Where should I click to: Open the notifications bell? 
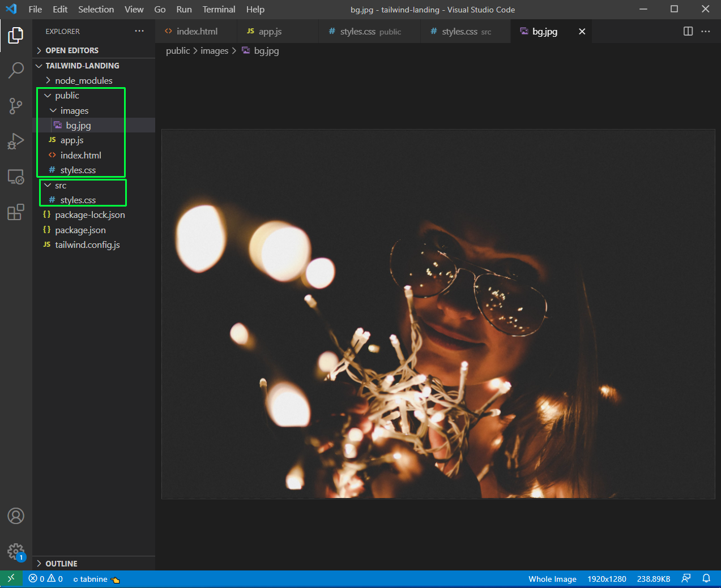pyautogui.click(x=706, y=578)
